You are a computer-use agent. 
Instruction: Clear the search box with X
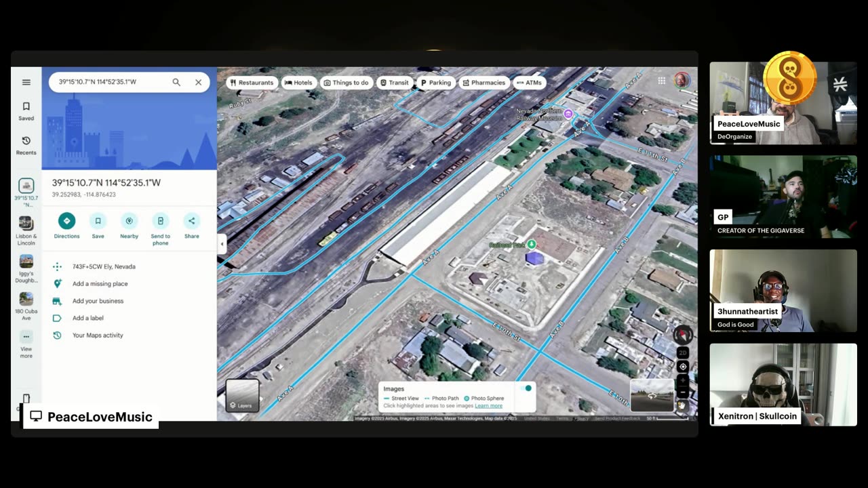198,82
